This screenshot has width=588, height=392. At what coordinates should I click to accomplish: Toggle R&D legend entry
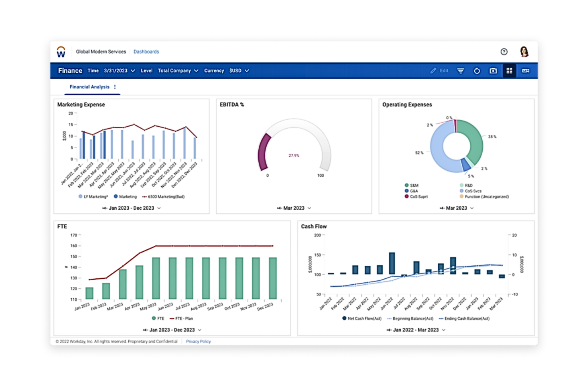(466, 185)
